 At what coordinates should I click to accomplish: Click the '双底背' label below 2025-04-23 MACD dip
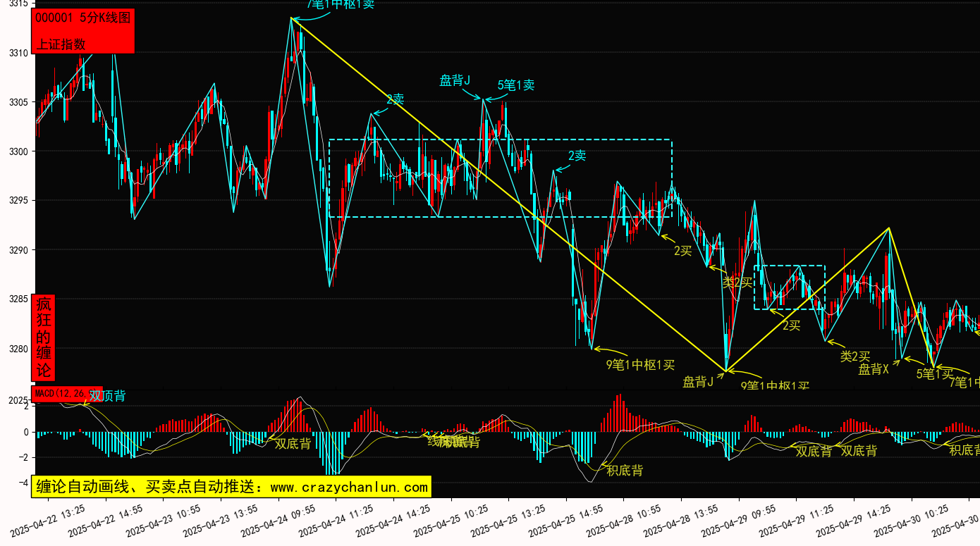[x=293, y=443]
